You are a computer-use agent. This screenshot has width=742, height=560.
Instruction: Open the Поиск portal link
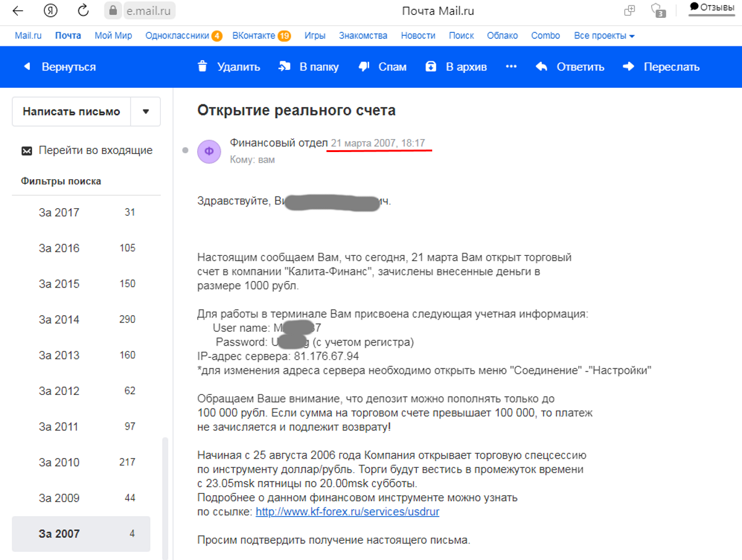[461, 36]
